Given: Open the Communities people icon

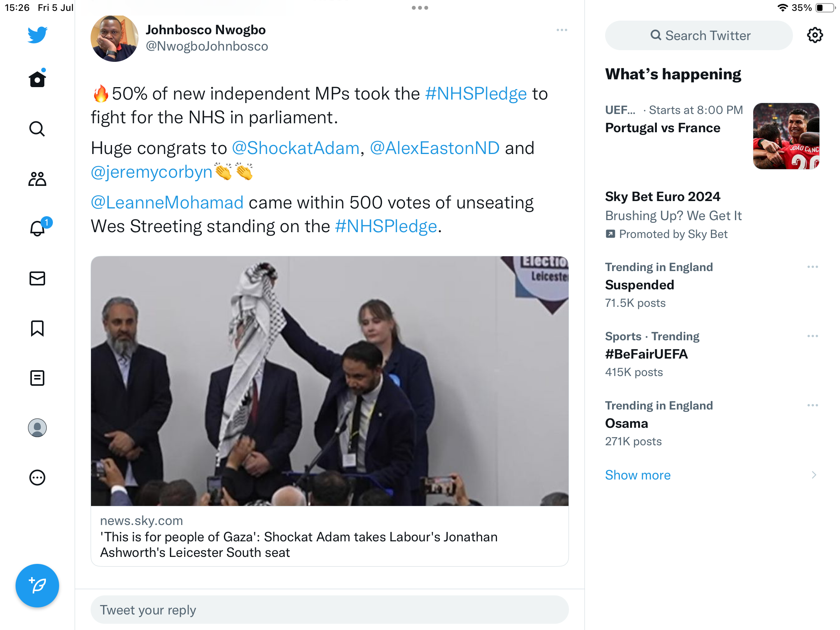Looking at the screenshot, I should pos(37,179).
